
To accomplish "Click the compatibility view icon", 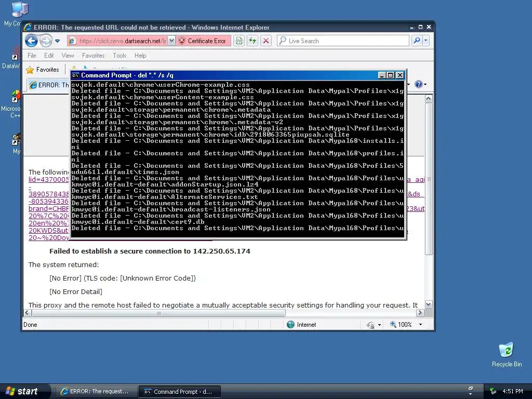I will 239,41.
